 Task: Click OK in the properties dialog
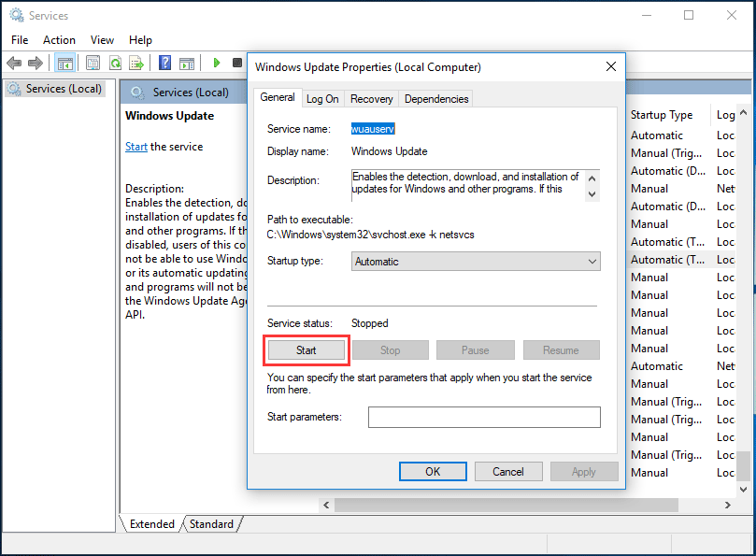click(x=433, y=472)
